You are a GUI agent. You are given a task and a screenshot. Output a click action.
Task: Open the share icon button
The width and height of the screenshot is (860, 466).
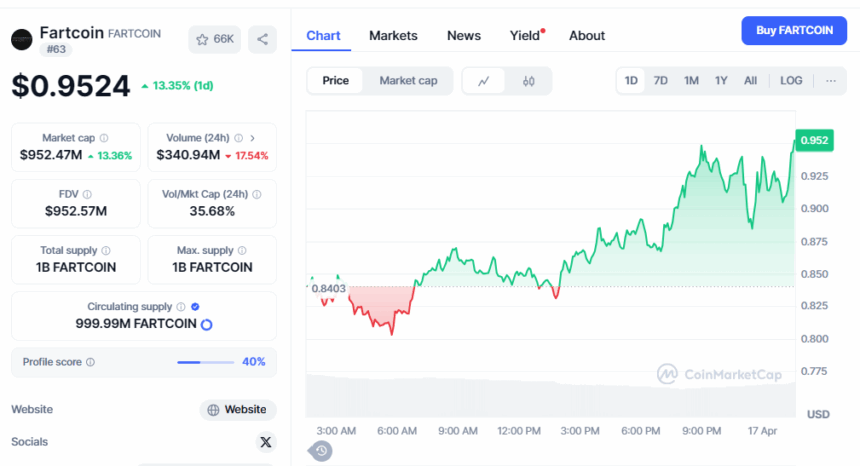pos(262,39)
